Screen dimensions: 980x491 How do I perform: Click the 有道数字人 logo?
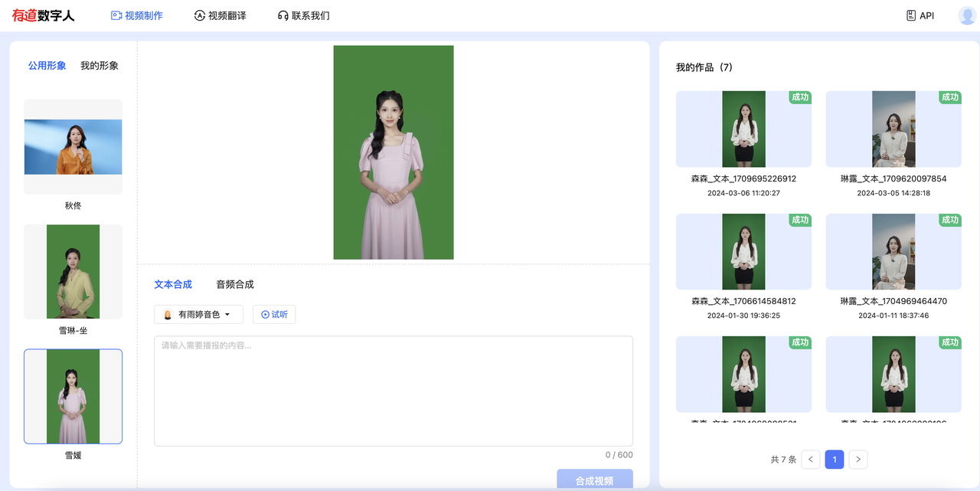click(44, 15)
